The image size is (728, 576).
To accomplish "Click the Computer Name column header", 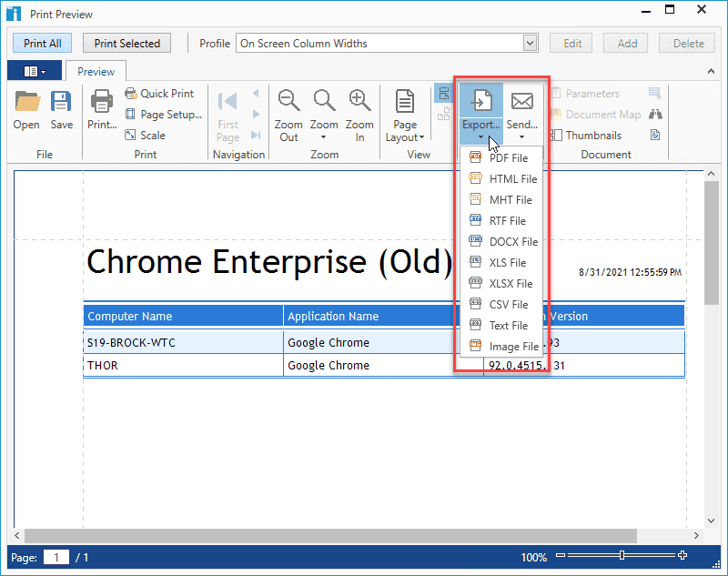I will pos(183,316).
